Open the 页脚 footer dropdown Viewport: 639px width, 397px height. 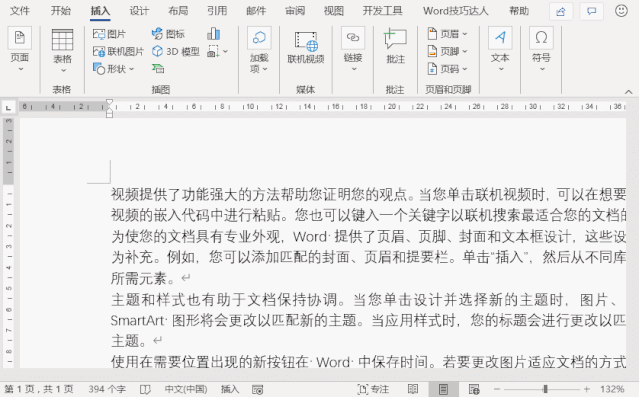(447, 52)
